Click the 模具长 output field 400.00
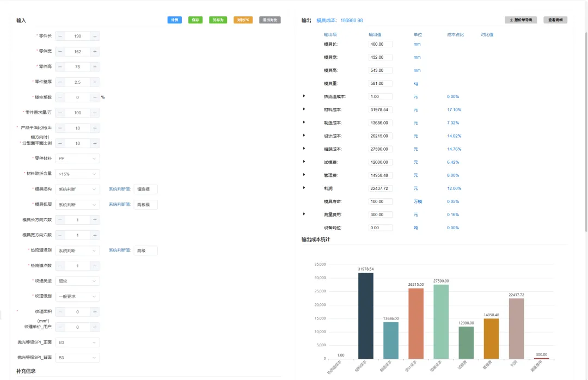The height and width of the screenshot is (380, 588). (x=380, y=44)
